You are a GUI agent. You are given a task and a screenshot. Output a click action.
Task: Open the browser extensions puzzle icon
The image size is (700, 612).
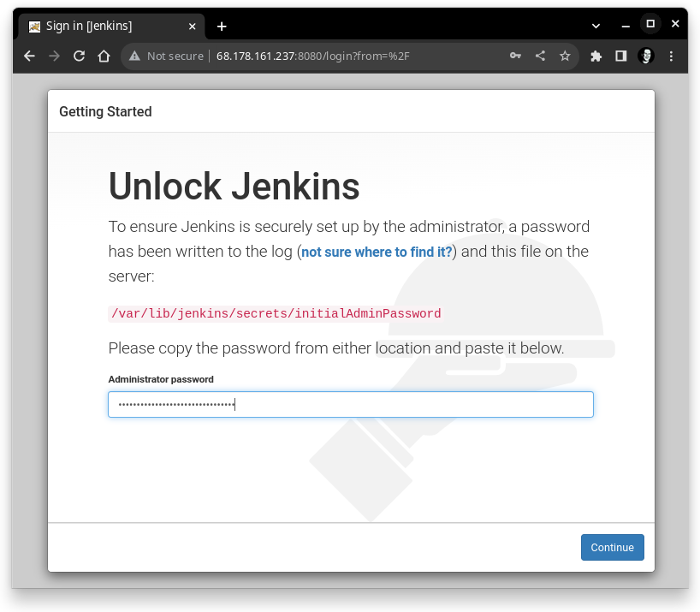(x=596, y=56)
